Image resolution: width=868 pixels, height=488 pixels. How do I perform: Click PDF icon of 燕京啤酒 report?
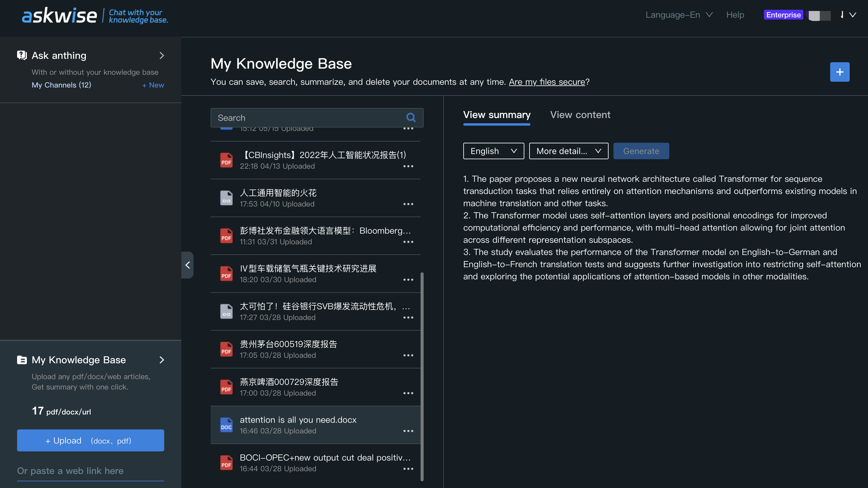226,387
